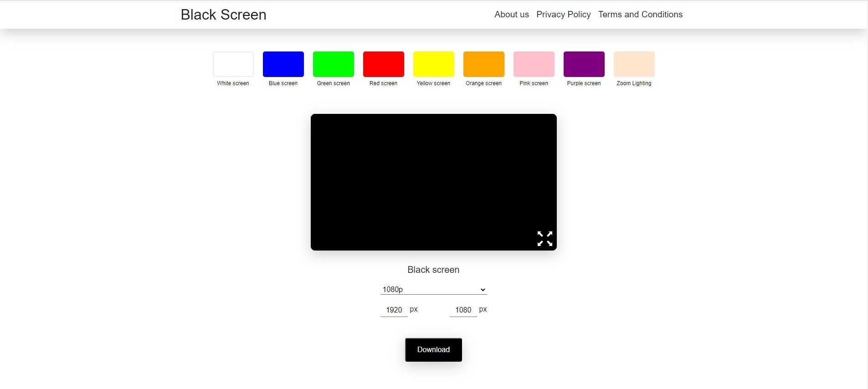The height and width of the screenshot is (389, 868).
Task: Choose the Purple screen color tile
Action: [x=584, y=64]
